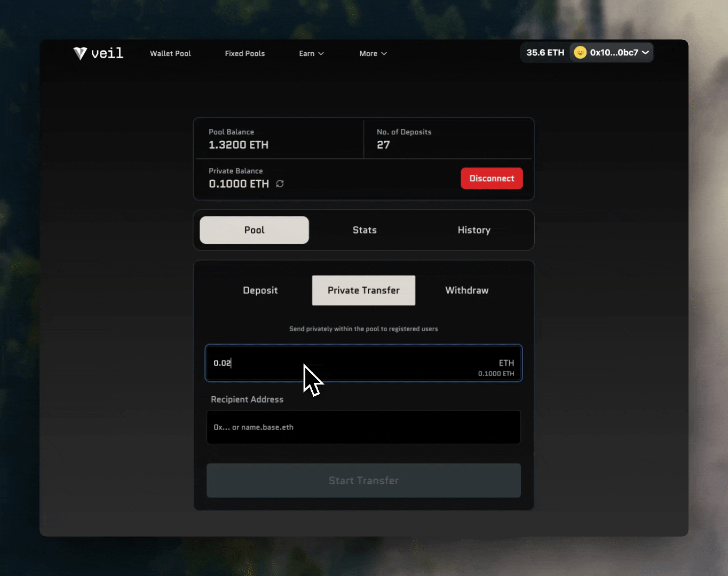Focus the transfer amount field
This screenshot has width=728, height=576.
point(363,363)
